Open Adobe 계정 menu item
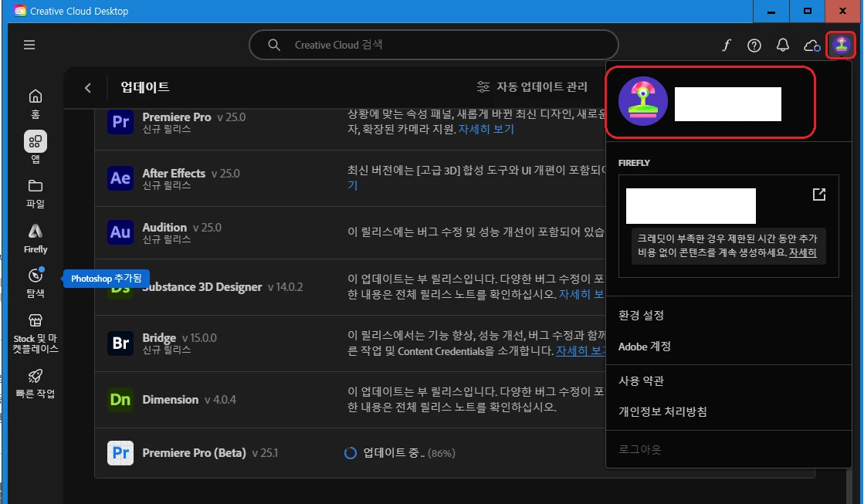 (x=644, y=347)
